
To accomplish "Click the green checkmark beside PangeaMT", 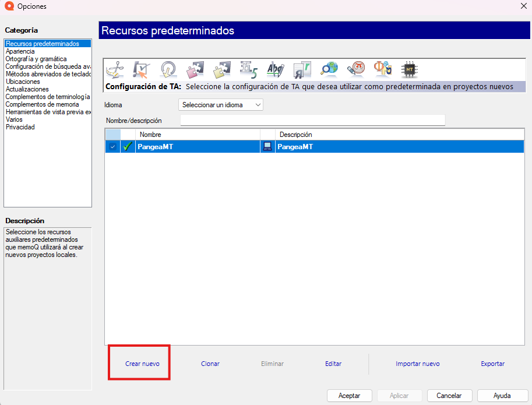I will pos(128,146).
